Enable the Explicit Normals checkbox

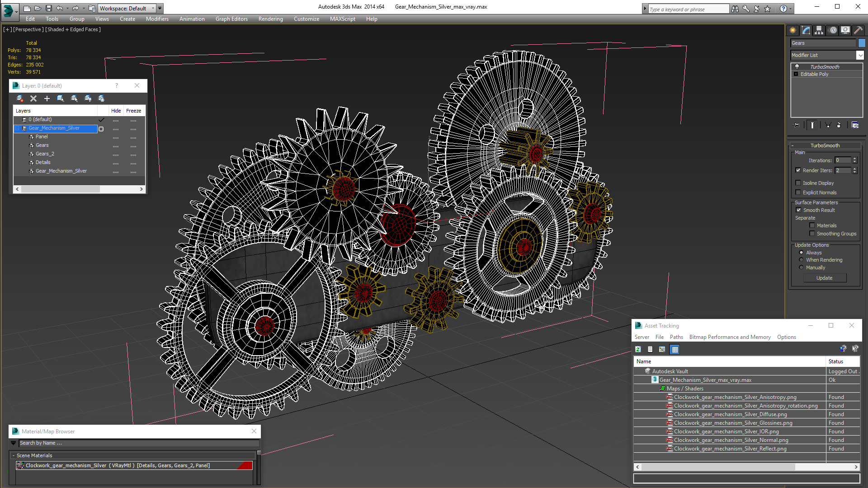click(x=798, y=192)
